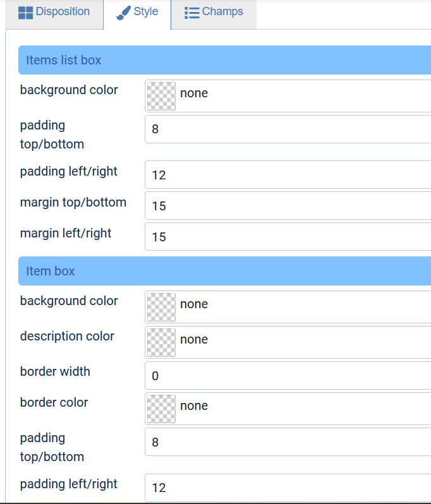Image resolution: width=431 pixels, height=504 pixels.
Task: Open Items list box background color swatch
Action: coord(161,96)
